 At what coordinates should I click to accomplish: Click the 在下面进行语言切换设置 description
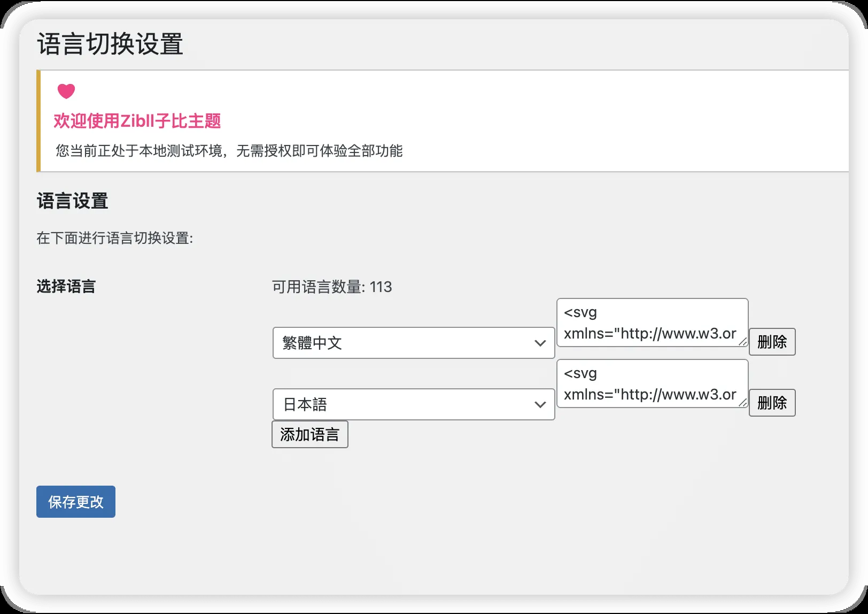tap(115, 238)
